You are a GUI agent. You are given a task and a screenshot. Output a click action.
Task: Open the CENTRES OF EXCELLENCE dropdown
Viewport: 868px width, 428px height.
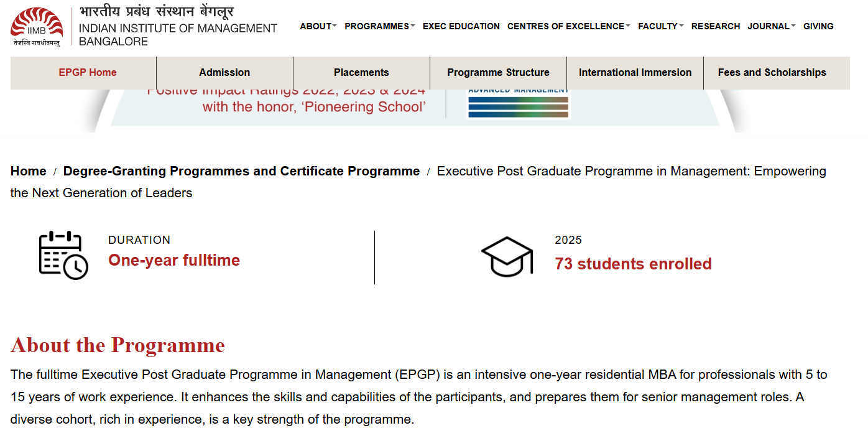point(568,26)
